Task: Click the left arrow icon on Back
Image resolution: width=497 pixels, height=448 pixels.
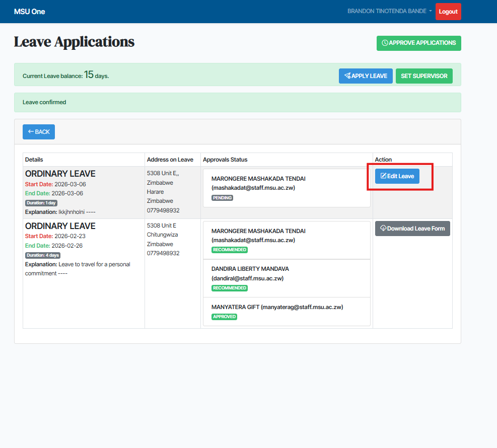Action: pyautogui.click(x=31, y=132)
